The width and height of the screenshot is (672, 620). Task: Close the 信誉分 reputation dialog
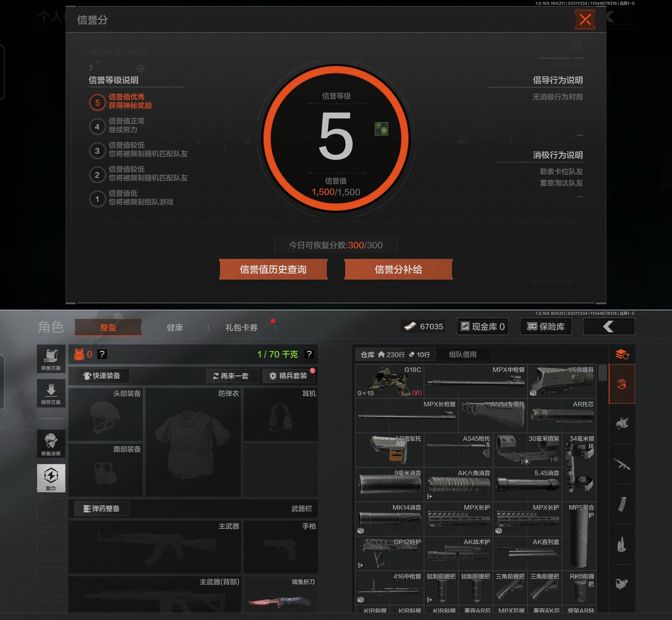coord(585,20)
